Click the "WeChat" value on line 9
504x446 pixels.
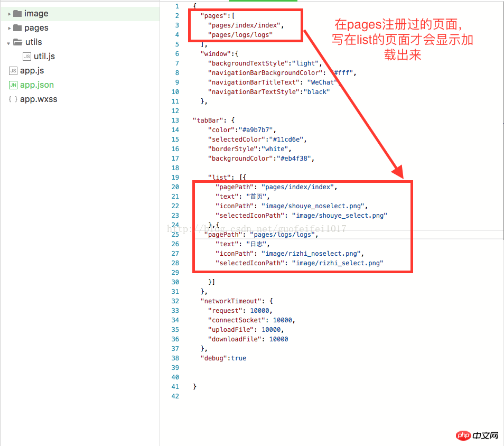pyautogui.click(x=322, y=82)
